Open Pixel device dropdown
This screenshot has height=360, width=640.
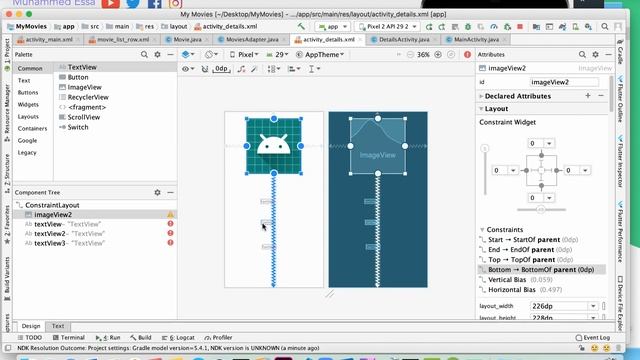pos(244,54)
